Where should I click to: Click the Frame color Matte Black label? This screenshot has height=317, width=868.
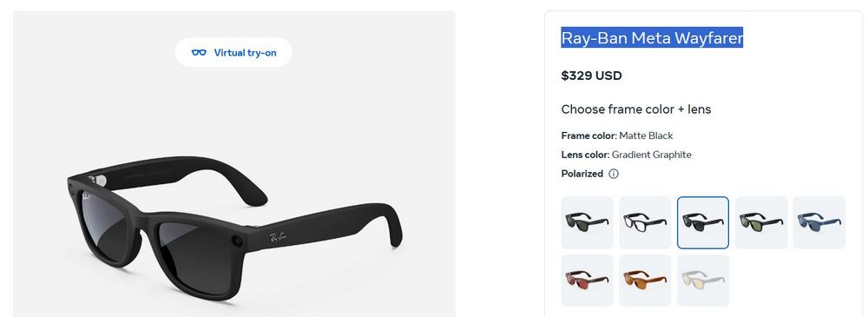pos(616,135)
